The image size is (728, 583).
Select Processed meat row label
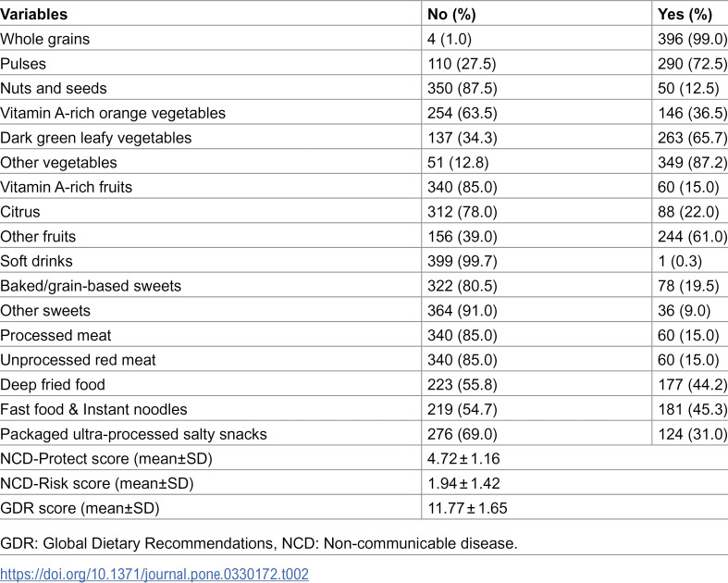56,335
